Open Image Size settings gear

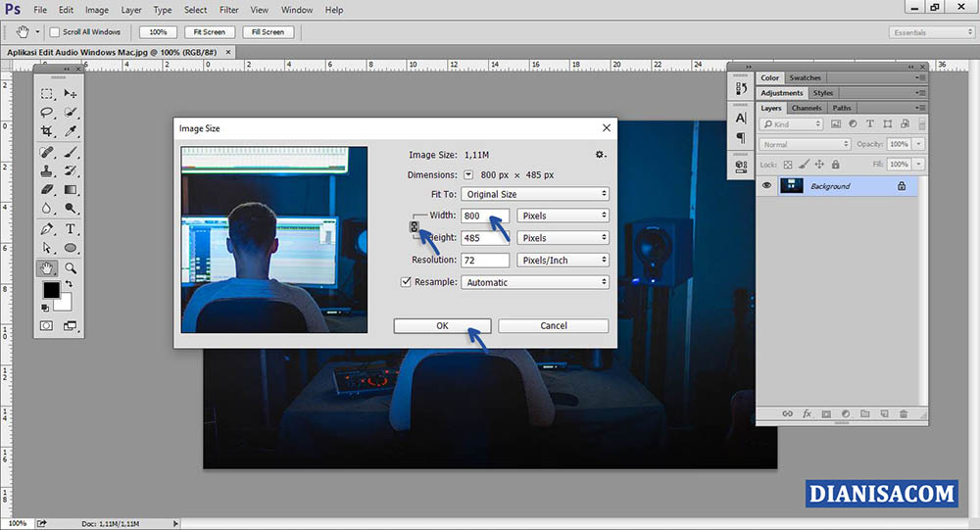tap(600, 155)
